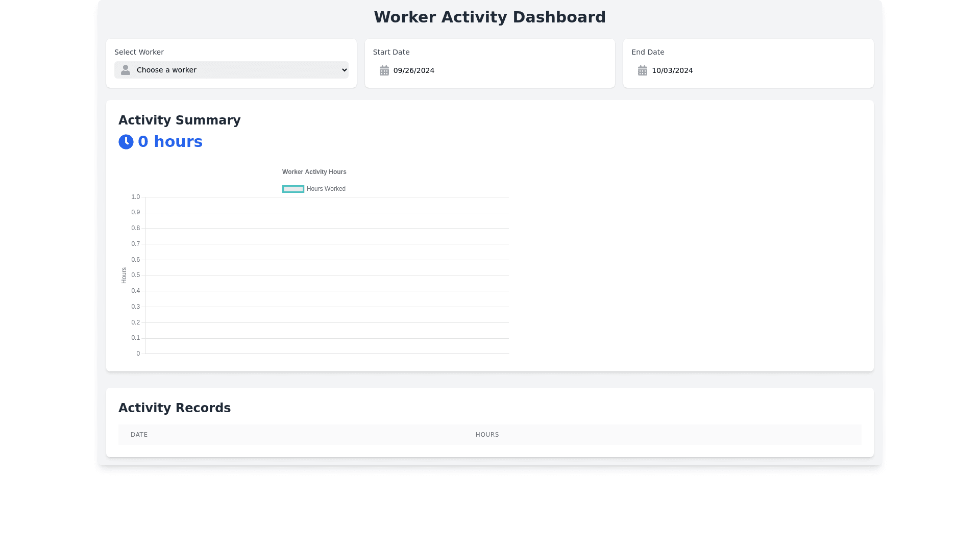Toggle the Hours Worked legend swatch

point(293,189)
